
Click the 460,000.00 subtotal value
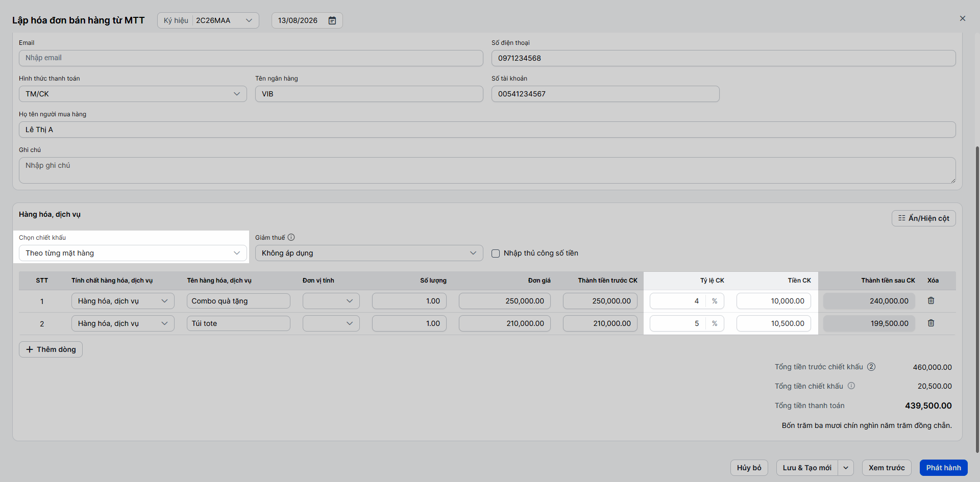(933, 367)
